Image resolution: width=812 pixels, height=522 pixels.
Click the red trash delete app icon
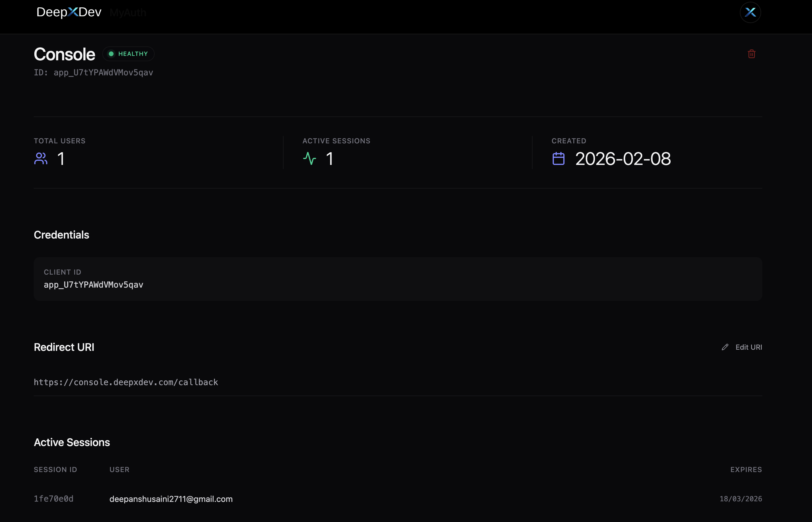tap(751, 54)
